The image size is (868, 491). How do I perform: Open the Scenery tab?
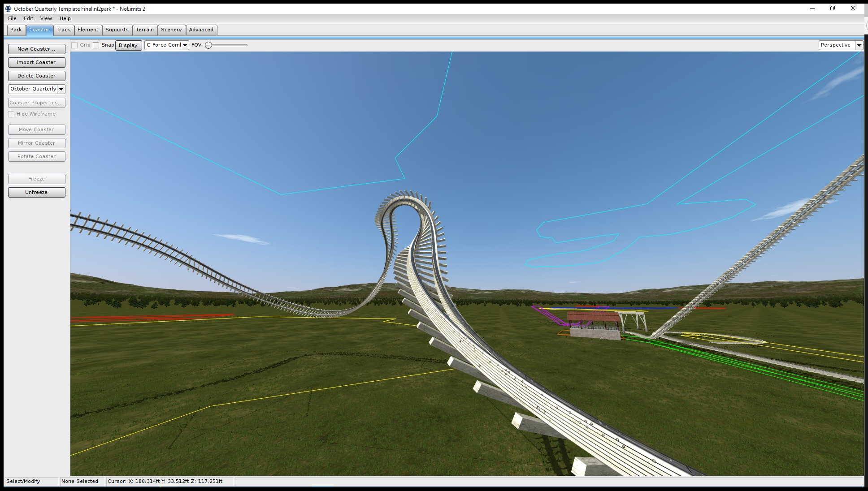[171, 30]
